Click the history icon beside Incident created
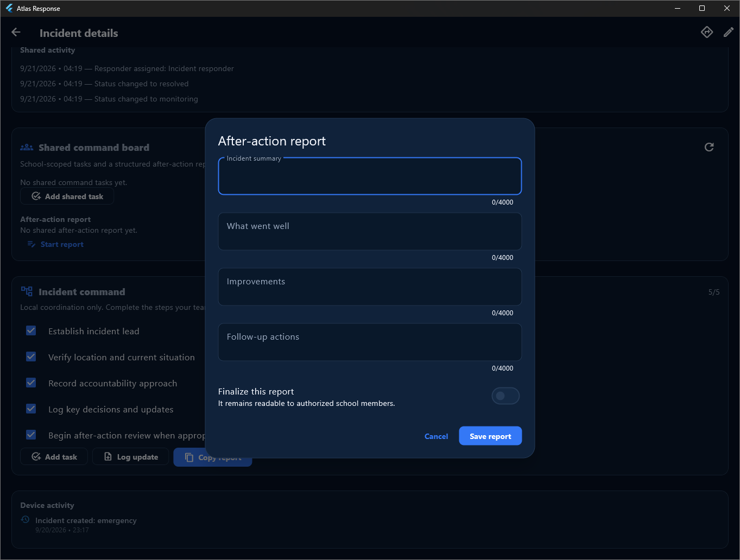Screen dimensions: 740x560 [x=25, y=520]
